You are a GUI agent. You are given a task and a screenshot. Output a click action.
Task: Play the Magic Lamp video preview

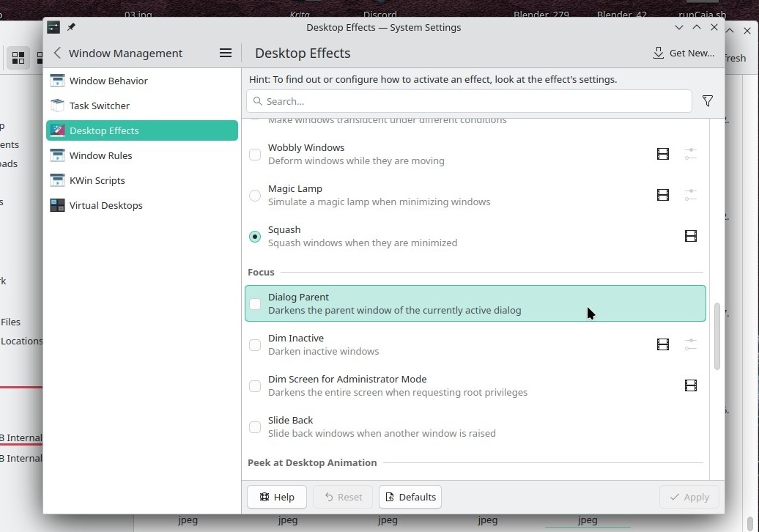(663, 195)
